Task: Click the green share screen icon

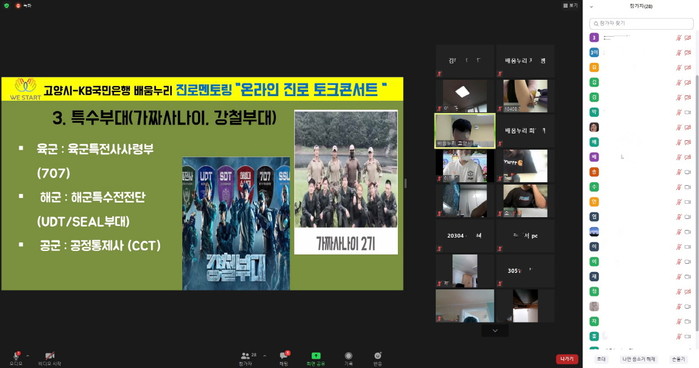Action: click(316, 356)
